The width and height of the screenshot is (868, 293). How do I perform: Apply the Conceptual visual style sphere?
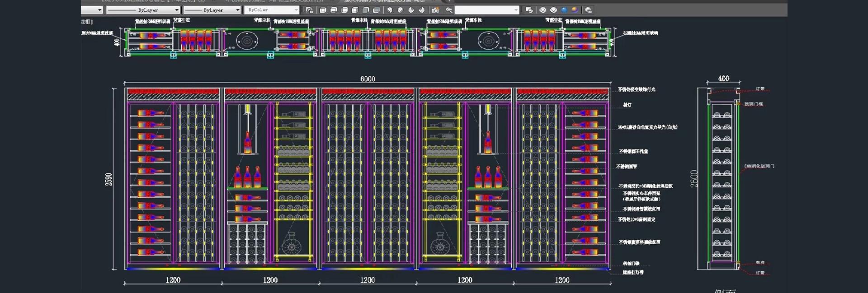pyautogui.click(x=575, y=10)
